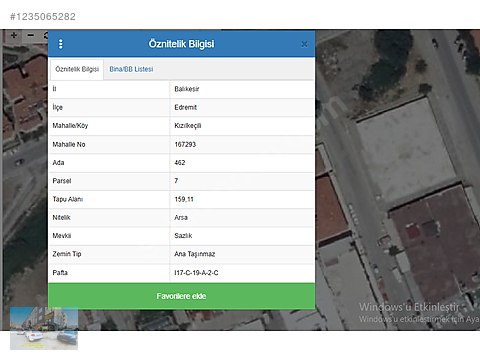Click the Zemin Tip row label
Screen dimensions: 480x360
(67, 254)
